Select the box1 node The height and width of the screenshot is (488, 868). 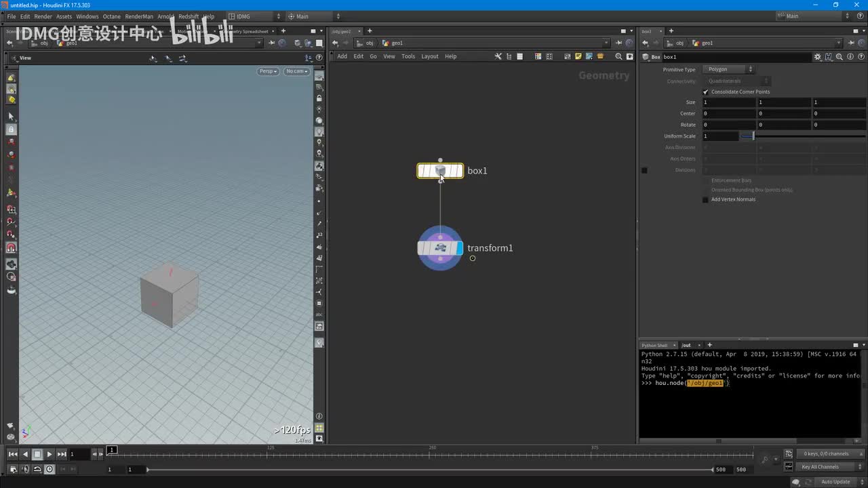(440, 171)
